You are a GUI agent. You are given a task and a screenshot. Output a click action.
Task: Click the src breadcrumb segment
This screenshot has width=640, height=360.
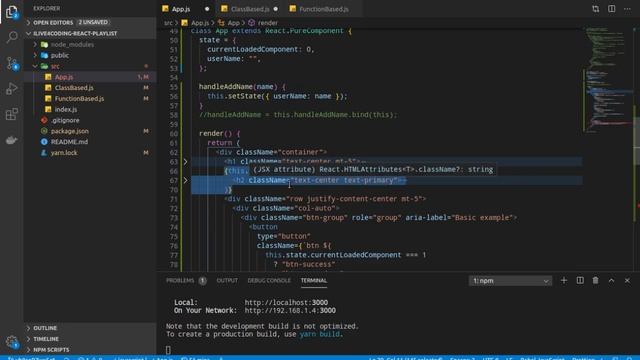pyautogui.click(x=168, y=23)
